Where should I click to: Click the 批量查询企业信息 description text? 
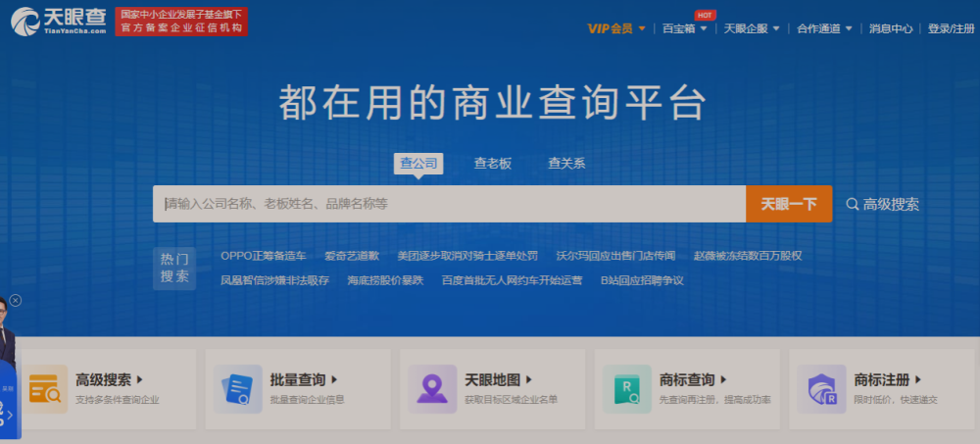308,400
